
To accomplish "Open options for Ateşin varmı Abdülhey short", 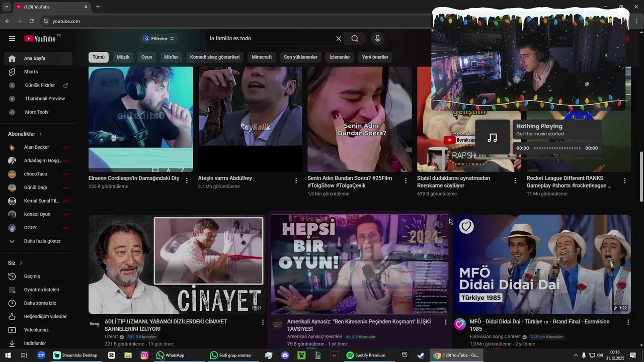I will pos(296,180).
